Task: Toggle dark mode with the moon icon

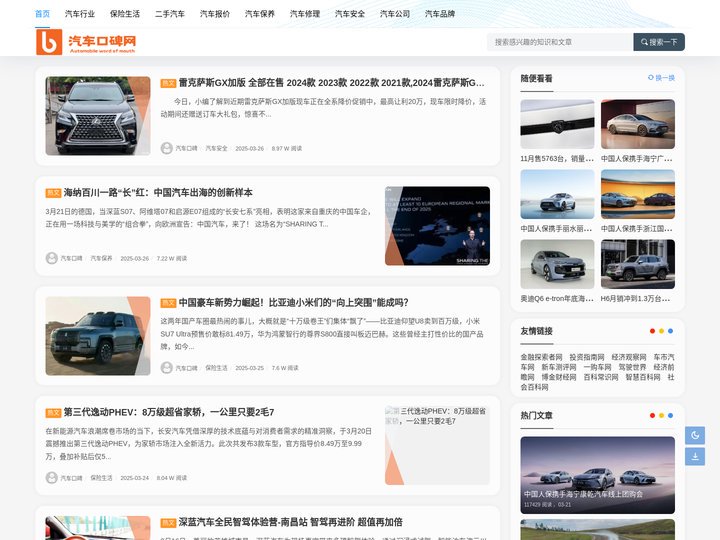Action: 695,435
